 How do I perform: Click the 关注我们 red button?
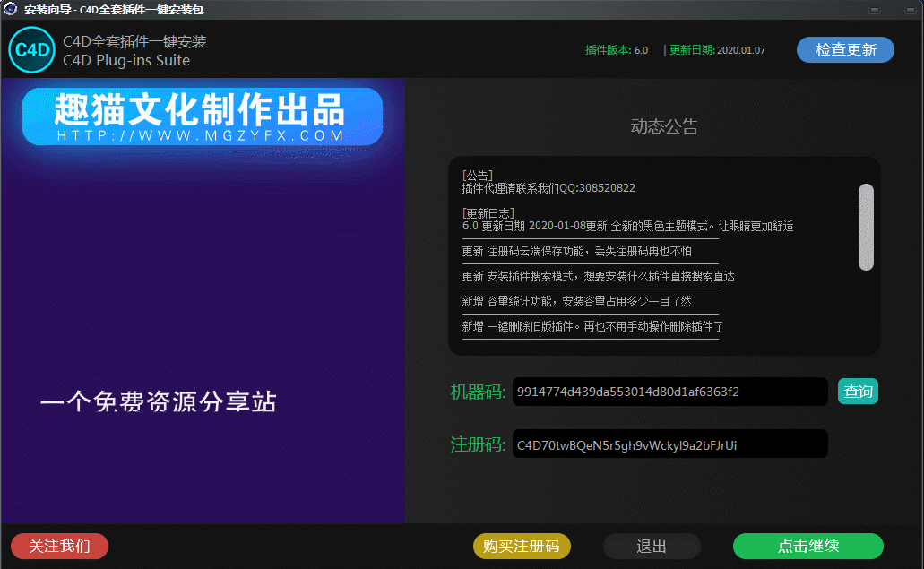(59, 546)
